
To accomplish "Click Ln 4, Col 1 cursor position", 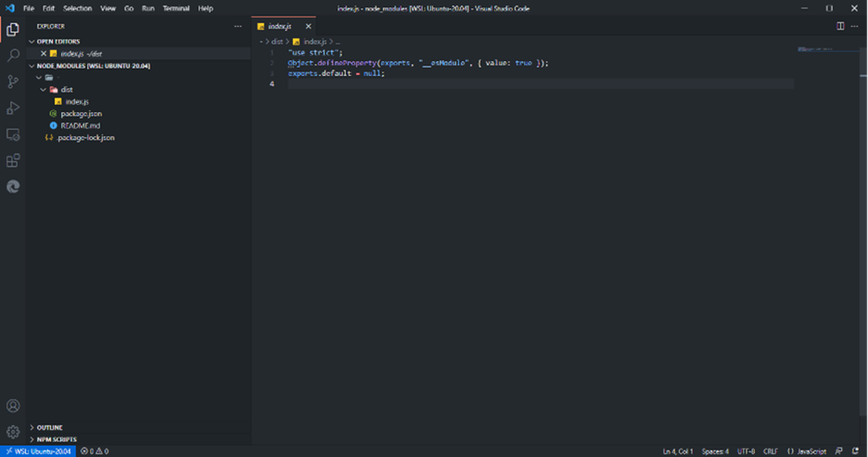I will coord(678,451).
